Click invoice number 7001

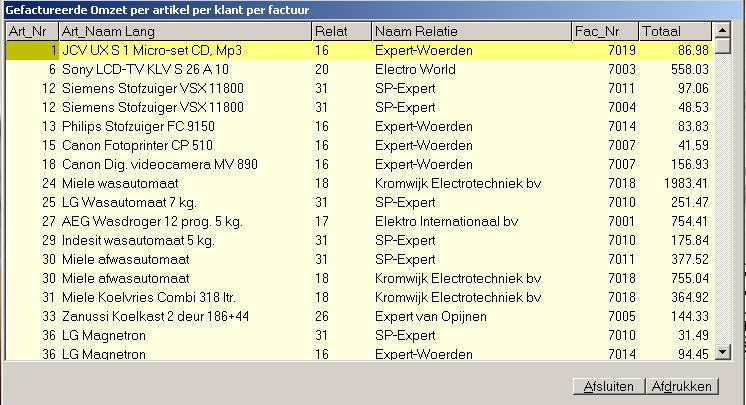(622, 222)
